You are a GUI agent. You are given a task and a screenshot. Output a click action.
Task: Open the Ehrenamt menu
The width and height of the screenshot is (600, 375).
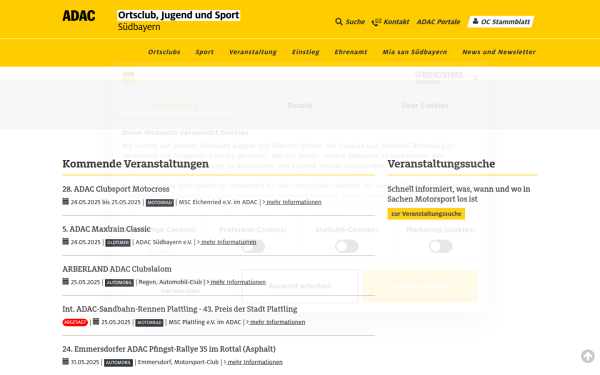tap(351, 52)
